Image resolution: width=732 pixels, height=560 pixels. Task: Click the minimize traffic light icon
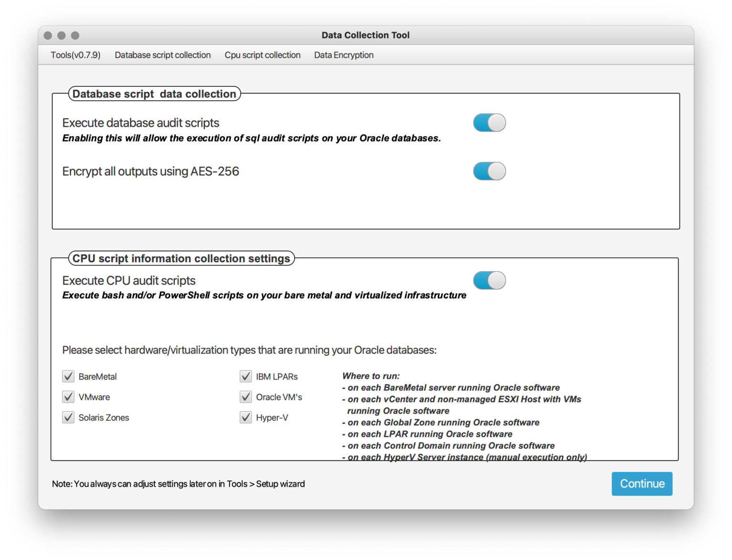pyautogui.click(x=61, y=35)
